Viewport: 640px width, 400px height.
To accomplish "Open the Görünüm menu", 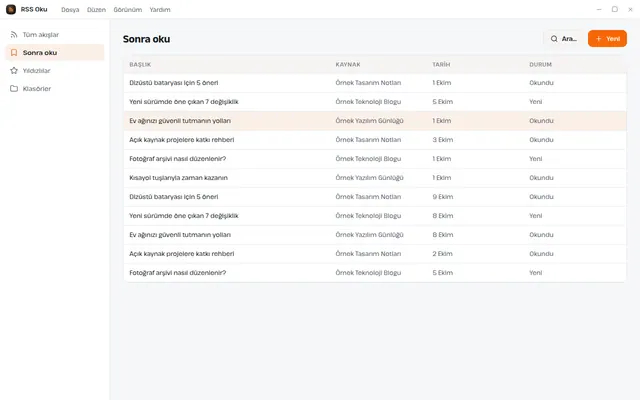I will click(128, 10).
